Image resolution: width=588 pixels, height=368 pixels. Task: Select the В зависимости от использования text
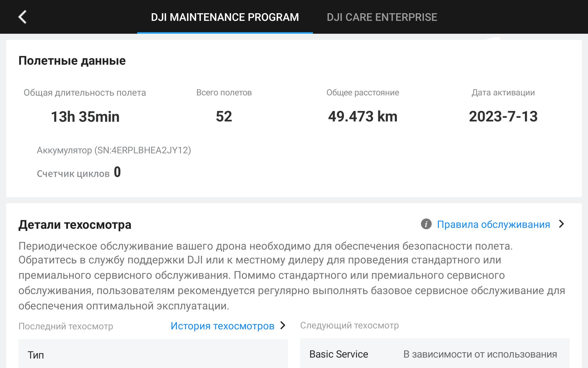click(x=480, y=354)
